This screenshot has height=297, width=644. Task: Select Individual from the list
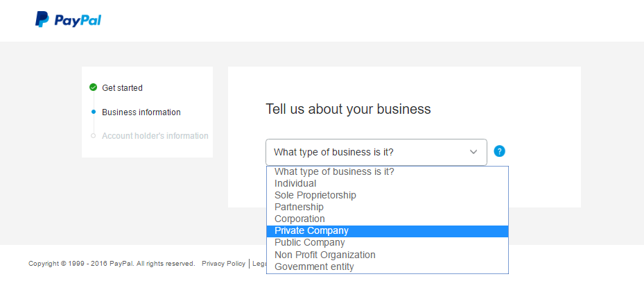[388, 183]
